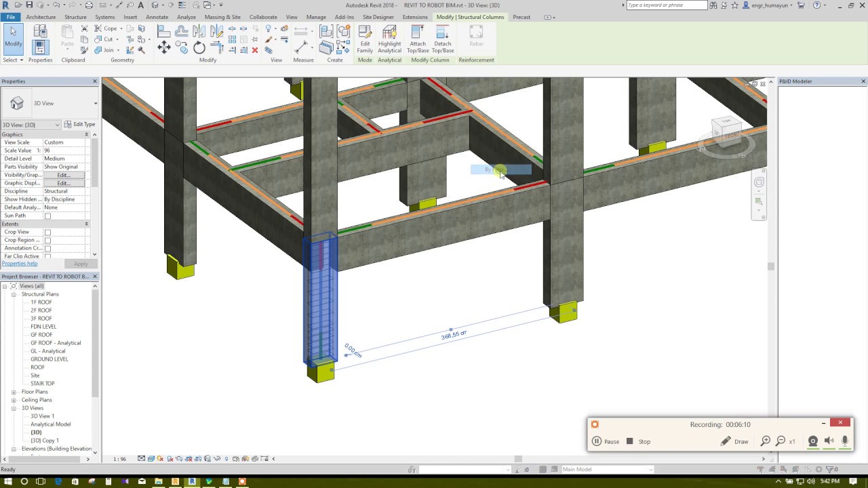Click the Join tool in Geometry panel
This screenshot has width=868, height=488.
pos(106,49)
